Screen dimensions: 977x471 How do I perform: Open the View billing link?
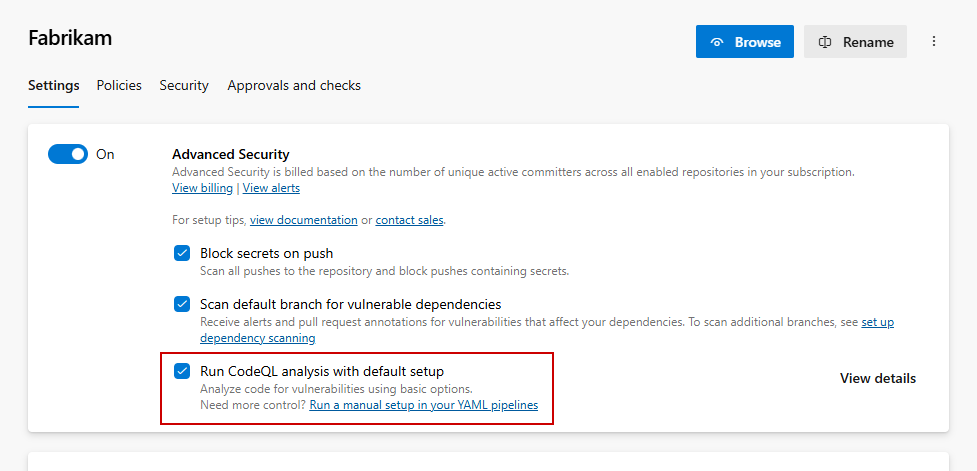[x=202, y=188]
